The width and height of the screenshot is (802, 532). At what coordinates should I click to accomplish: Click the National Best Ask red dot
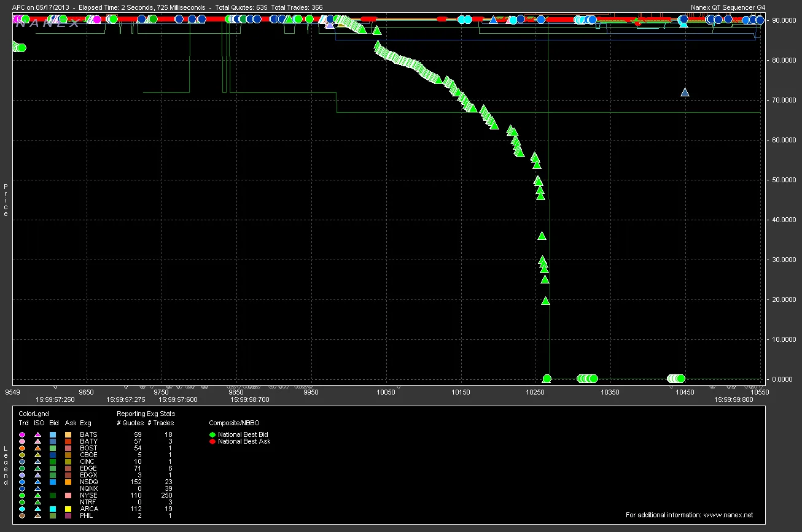(x=213, y=441)
